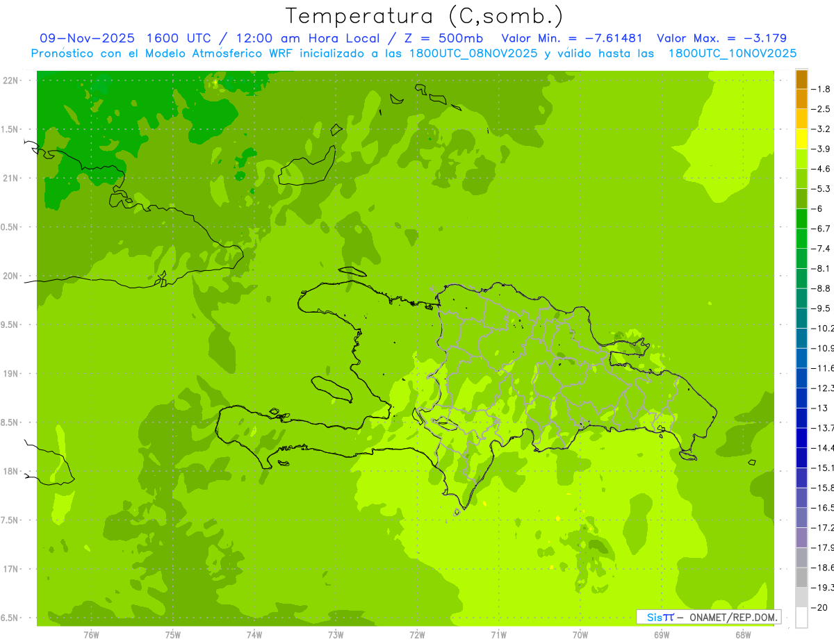The image size is (834, 644).
Task: Click the "71W" longitude label
Action: tap(498, 635)
